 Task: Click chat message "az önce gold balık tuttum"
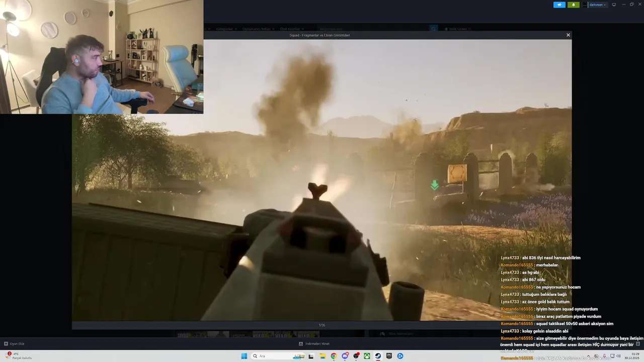click(545, 302)
